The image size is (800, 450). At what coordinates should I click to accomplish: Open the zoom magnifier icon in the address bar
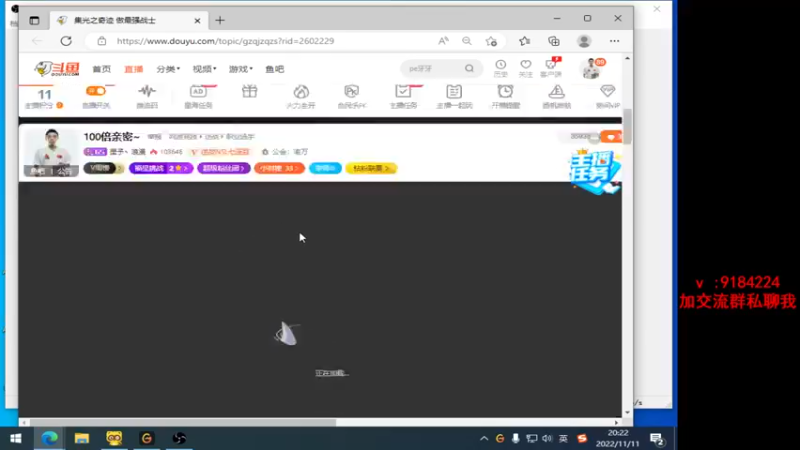click(466, 41)
